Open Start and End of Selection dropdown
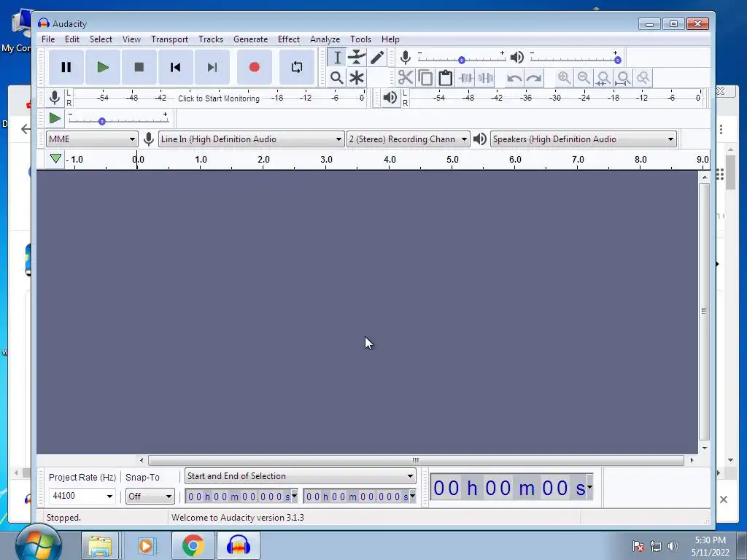This screenshot has height=560, width=747. point(300,476)
